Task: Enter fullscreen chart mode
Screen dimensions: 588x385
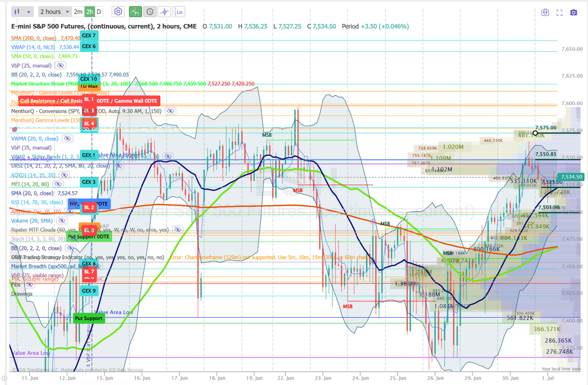Action: point(560,12)
